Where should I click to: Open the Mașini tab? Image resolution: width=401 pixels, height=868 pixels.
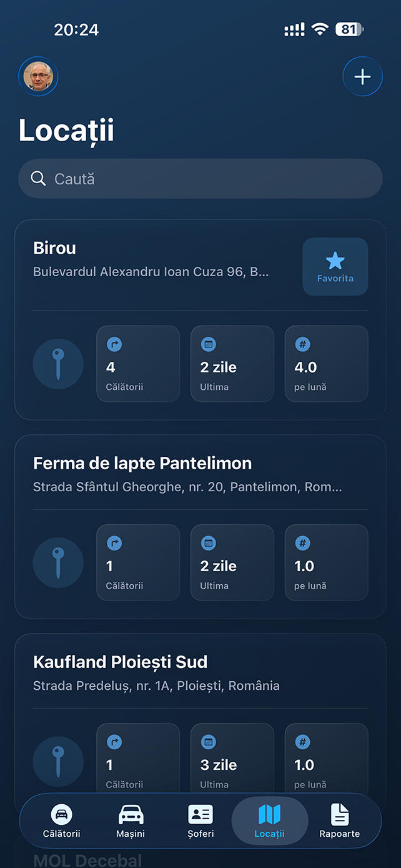(131, 820)
